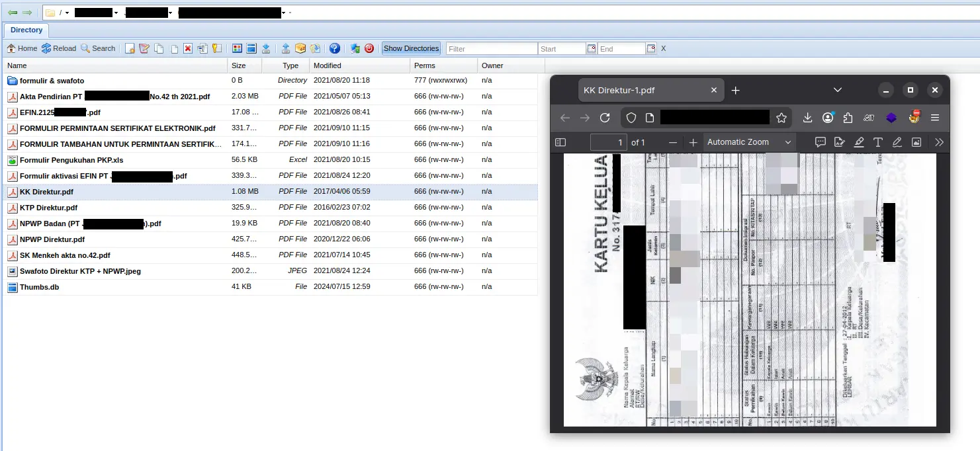This screenshot has height=451, width=980.
Task: Click the Home button in file manager toolbar
Action: pos(22,48)
